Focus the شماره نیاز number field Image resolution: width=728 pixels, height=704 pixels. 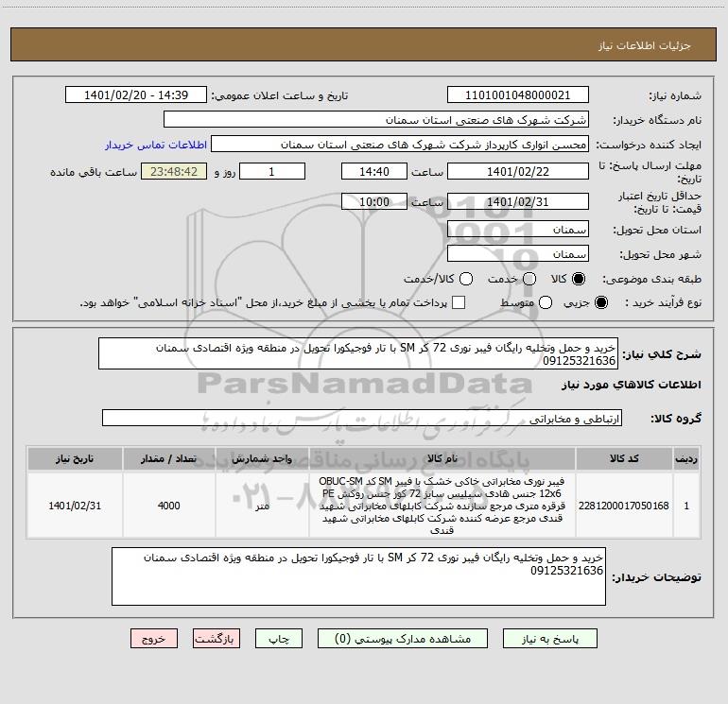click(x=518, y=95)
